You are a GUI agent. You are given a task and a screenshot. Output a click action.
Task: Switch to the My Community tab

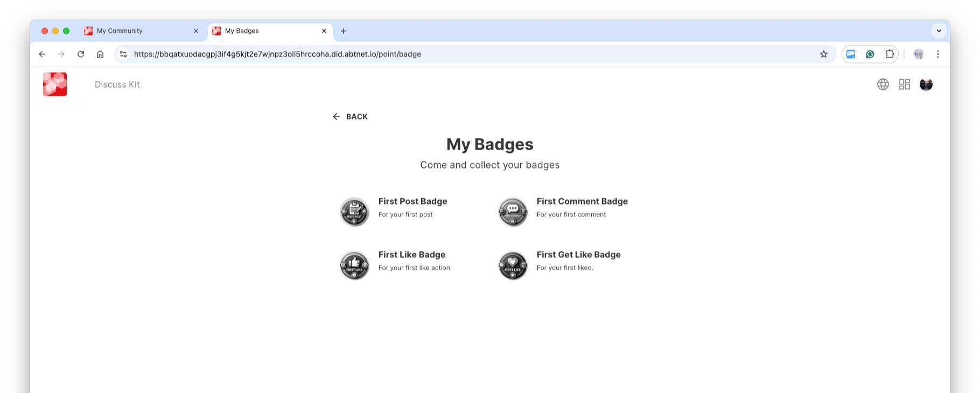pos(135,31)
